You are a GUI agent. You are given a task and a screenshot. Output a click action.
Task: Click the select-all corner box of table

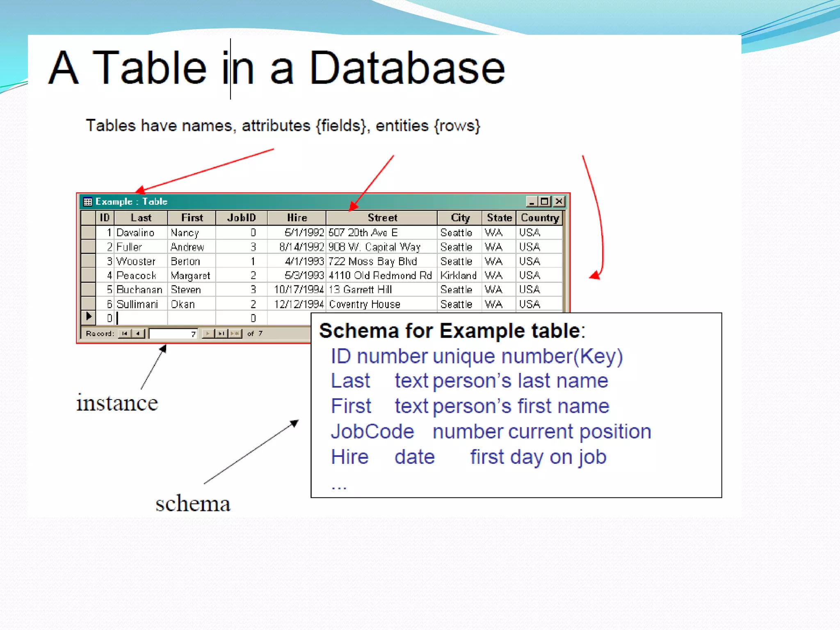coord(88,218)
